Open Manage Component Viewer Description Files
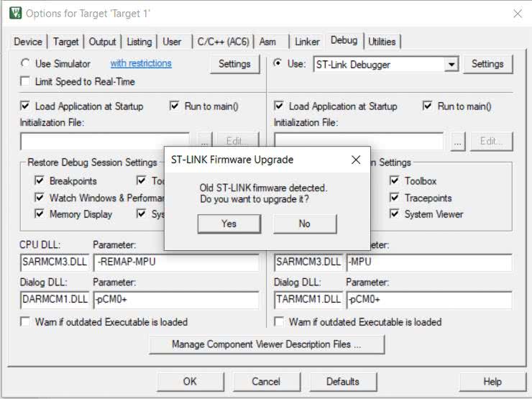 tap(266, 344)
